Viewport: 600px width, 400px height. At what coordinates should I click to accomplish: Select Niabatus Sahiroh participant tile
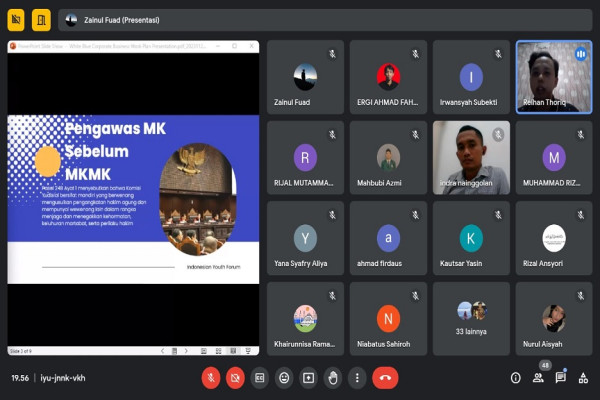388,319
